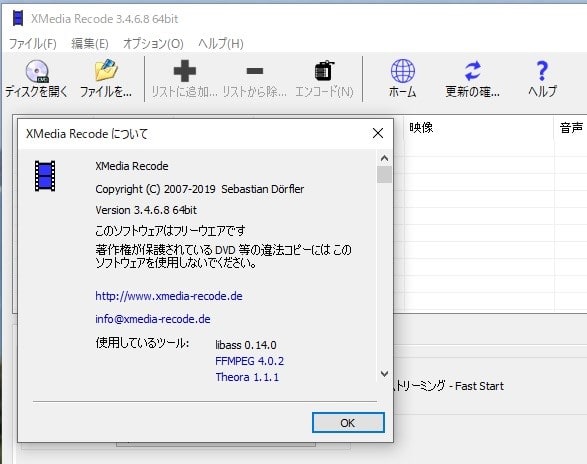Click the libass 0.14.0 text
Screen dimensions: 587x464
coord(246,345)
